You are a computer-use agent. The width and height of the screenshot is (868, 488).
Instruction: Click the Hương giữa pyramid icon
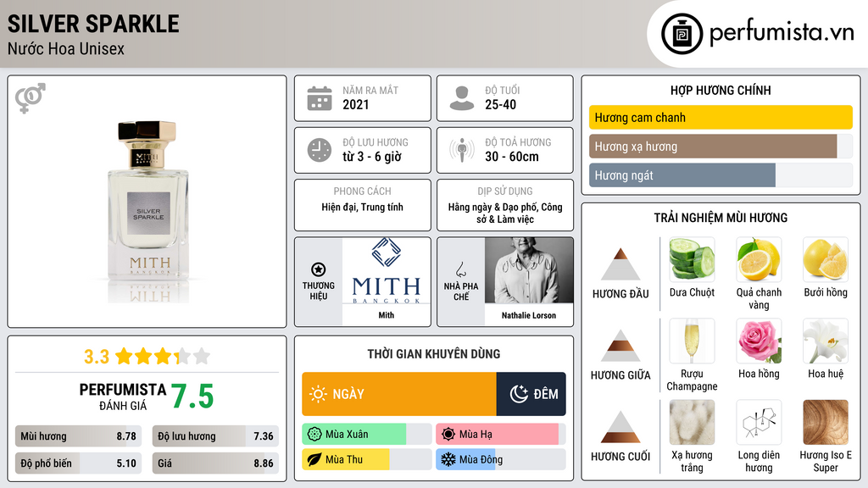(620, 346)
